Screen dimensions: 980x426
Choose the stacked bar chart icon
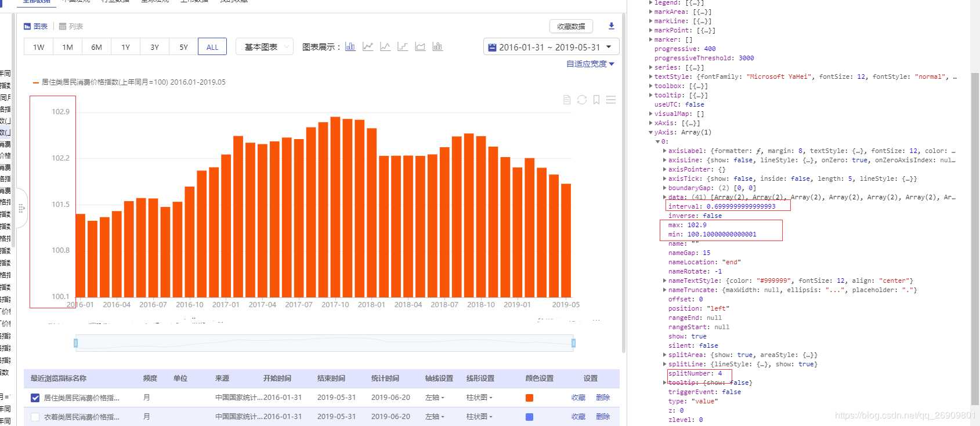[x=437, y=46]
